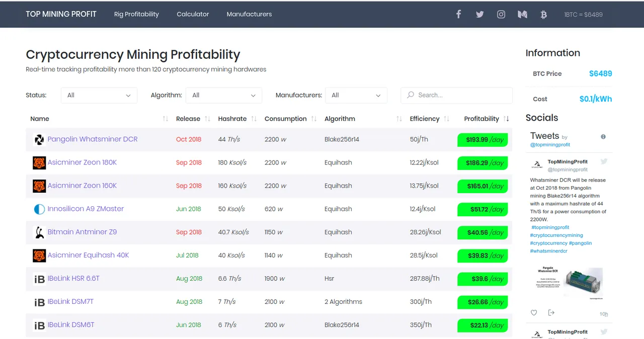644x339 pixels.
Task: Click the $165.01 /day profitability badge
Action: [x=482, y=186]
